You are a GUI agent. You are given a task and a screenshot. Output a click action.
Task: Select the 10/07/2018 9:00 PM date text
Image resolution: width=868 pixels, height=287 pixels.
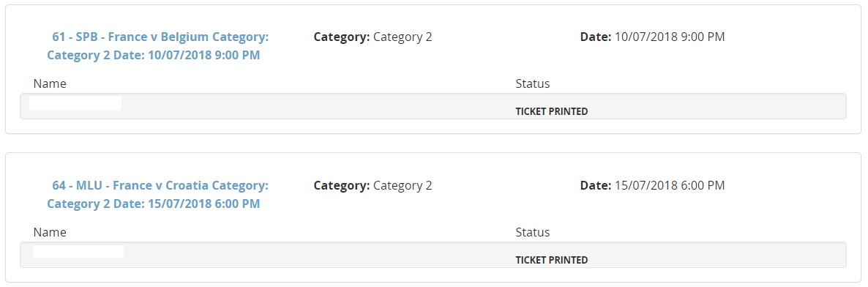click(x=670, y=37)
